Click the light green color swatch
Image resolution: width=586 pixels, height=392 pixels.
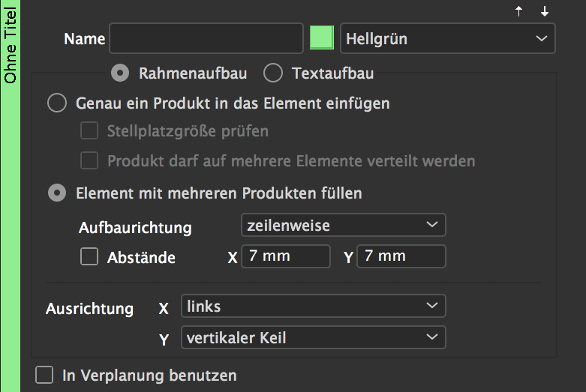pyautogui.click(x=322, y=37)
